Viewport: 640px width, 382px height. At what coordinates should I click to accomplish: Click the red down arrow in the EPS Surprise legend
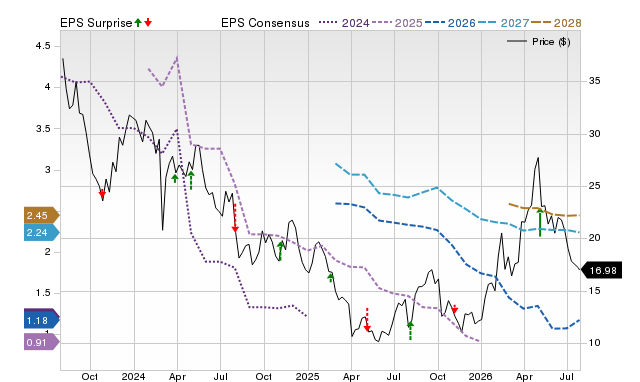[x=148, y=23]
